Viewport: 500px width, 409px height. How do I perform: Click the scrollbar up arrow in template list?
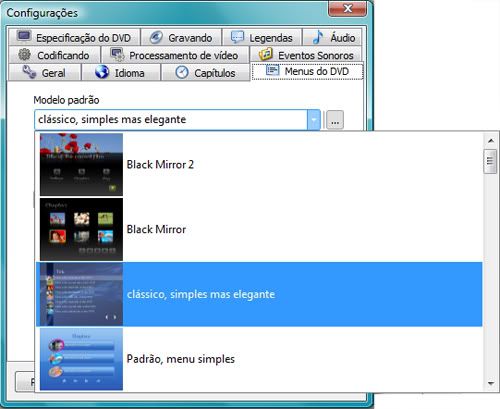click(491, 141)
